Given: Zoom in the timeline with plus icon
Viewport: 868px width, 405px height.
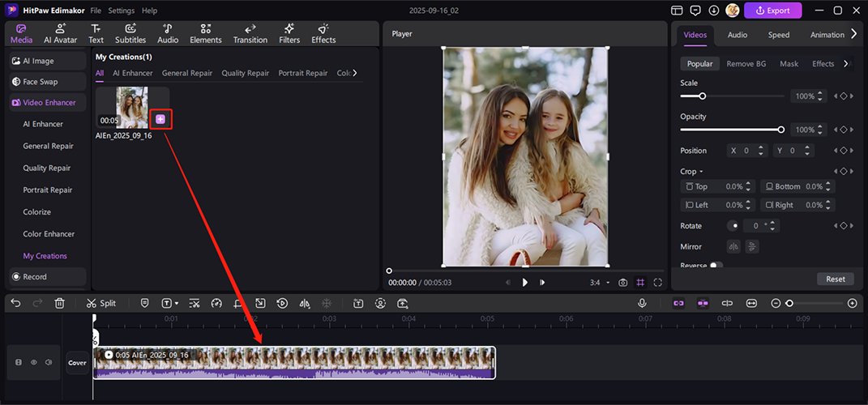Looking at the screenshot, I should (853, 303).
